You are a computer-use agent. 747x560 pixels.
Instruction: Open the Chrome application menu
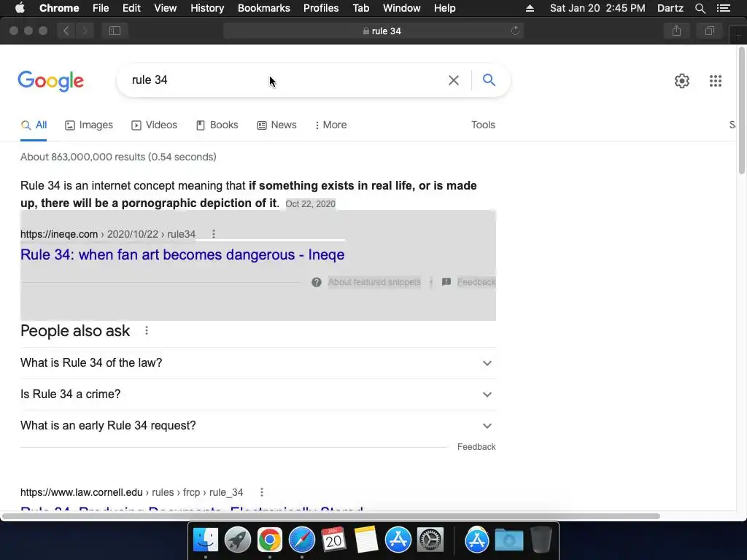(59, 8)
